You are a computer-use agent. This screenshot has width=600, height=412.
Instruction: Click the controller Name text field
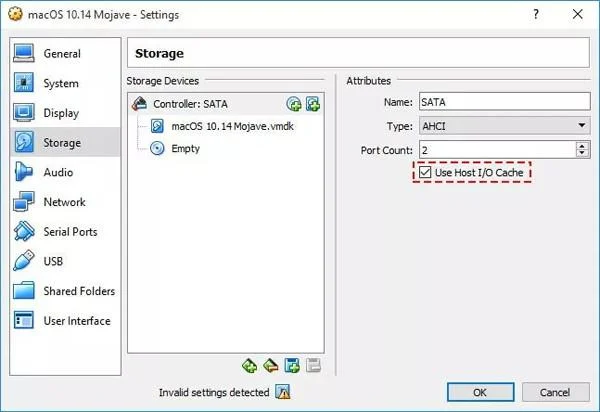tap(505, 102)
